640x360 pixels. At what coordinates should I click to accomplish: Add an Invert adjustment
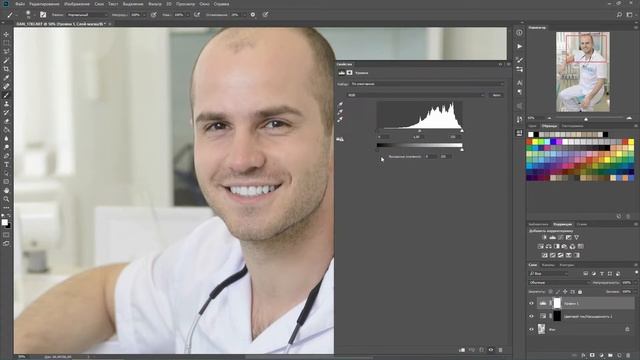pyautogui.click(x=544, y=255)
